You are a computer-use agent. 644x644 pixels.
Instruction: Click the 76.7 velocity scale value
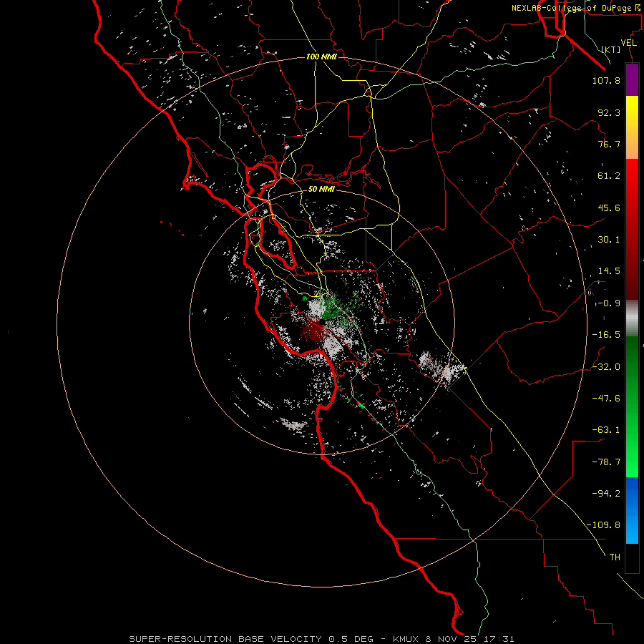point(609,144)
